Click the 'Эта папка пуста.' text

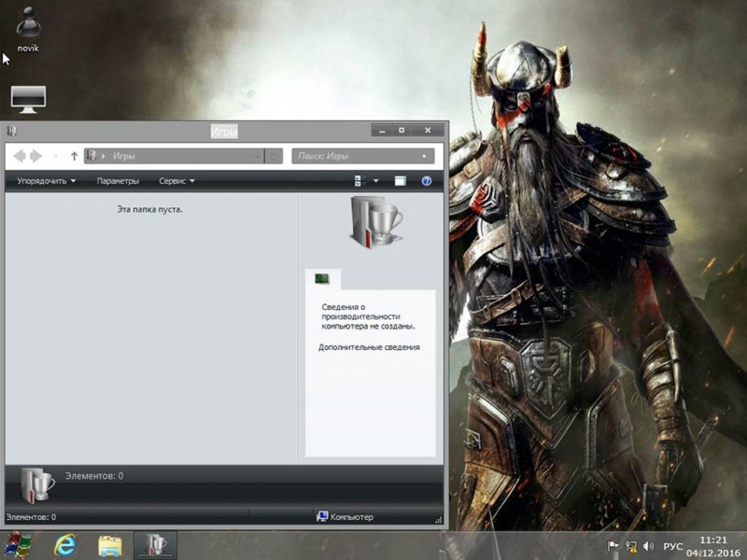tap(150, 209)
